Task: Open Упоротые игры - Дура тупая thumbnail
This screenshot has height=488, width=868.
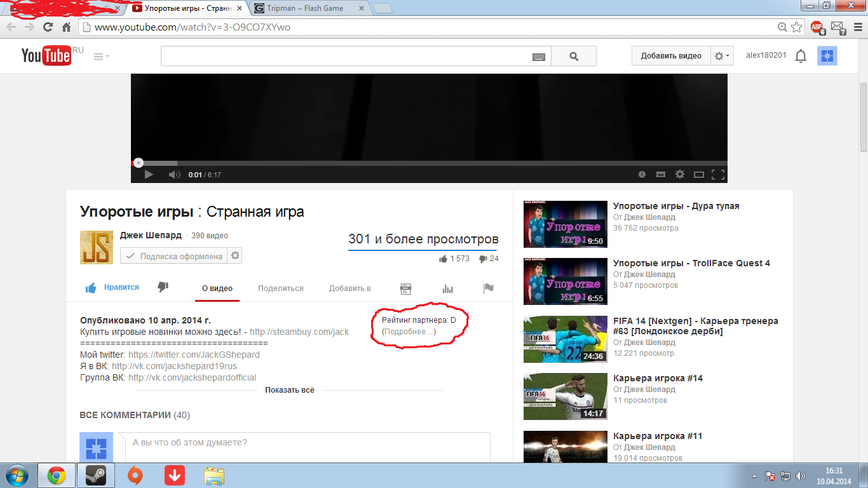Action: point(564,224)
